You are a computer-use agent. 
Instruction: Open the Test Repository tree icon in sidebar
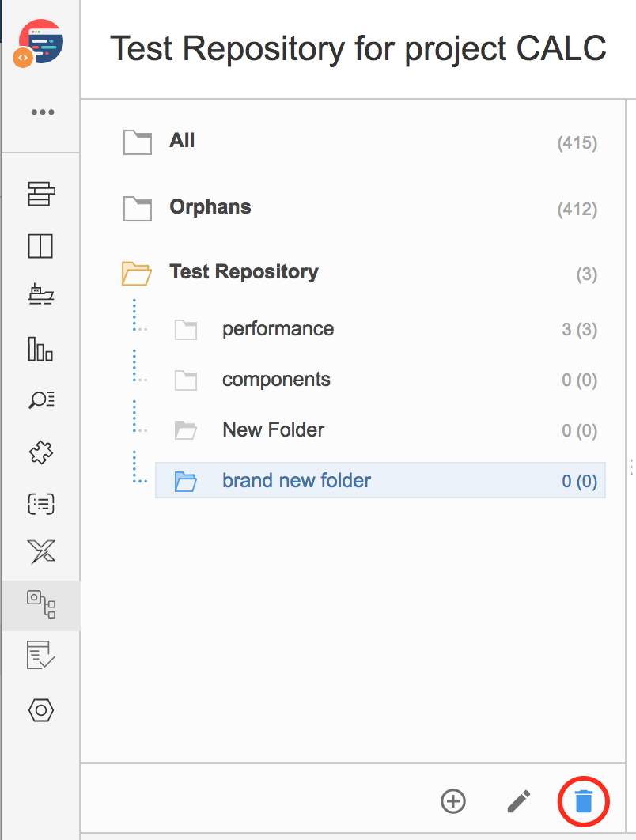pos(41,604)
